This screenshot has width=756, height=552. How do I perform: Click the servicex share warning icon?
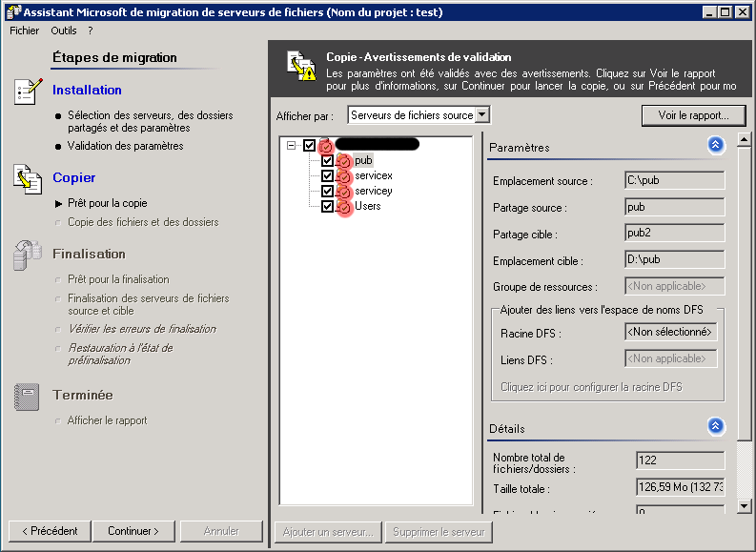pos(344,176)
